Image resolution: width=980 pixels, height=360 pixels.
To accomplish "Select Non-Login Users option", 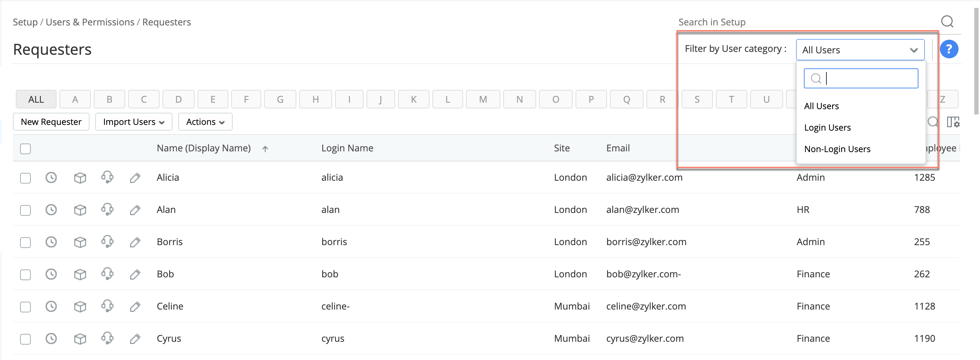I will 837,149.
